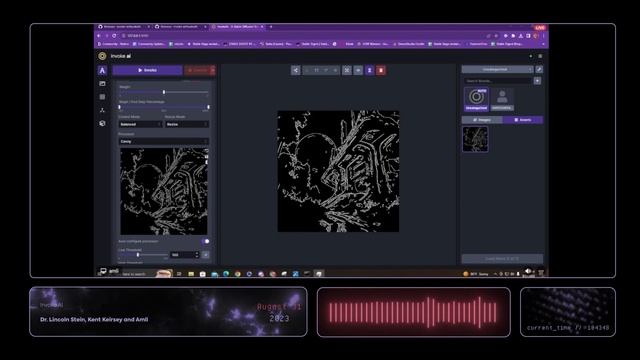The height and width of the screenshot is (360, 640).
Task: Switch to the Assets tab in gallery
Action: pos(523,120)
